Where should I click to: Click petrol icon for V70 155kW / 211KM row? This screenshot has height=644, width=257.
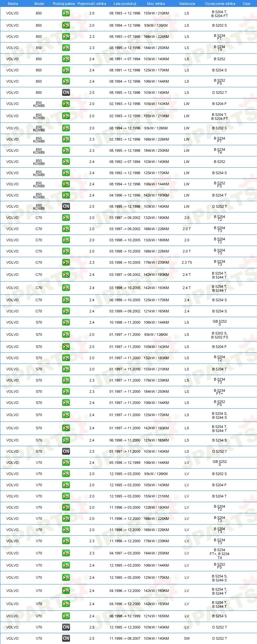[66, 496]
